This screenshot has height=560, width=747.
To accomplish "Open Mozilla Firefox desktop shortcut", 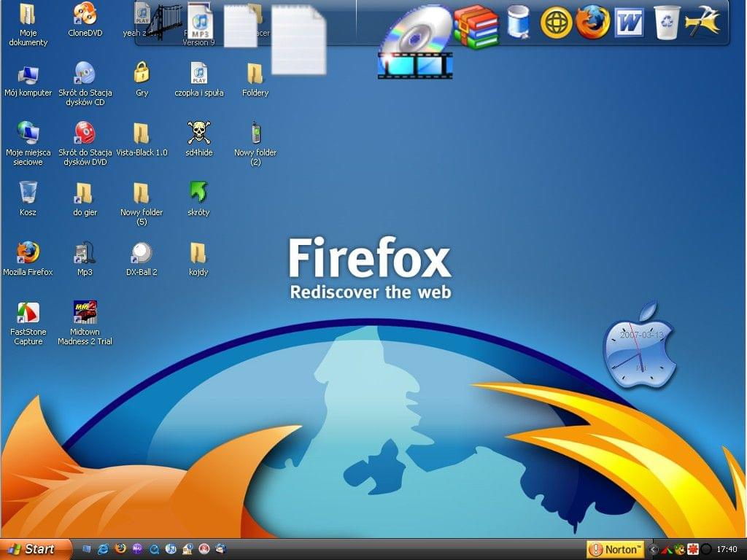I will (28, 253).
